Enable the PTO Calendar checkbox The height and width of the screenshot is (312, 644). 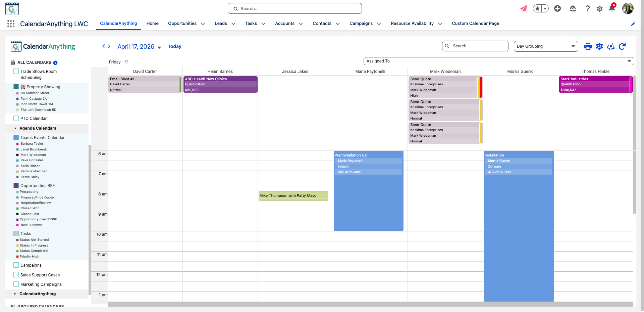click(16, 118)
